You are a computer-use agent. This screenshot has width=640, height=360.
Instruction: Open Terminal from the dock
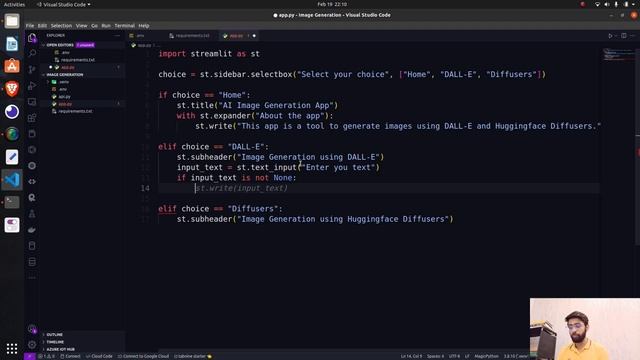coord(12,202)
